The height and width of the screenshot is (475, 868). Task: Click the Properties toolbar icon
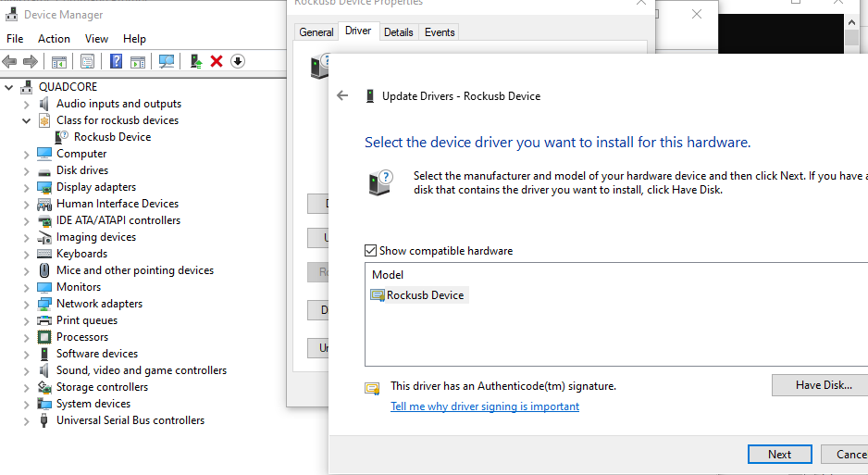(87, 61)
